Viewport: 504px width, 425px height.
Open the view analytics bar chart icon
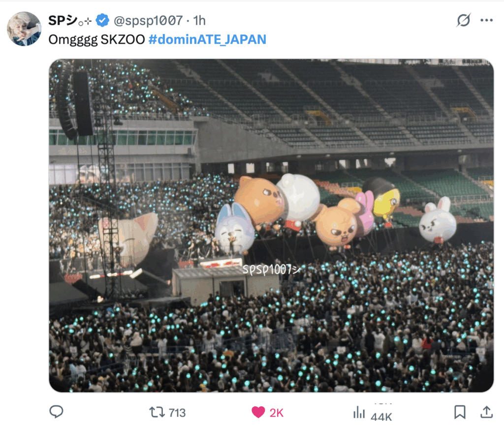pos(359,412)
